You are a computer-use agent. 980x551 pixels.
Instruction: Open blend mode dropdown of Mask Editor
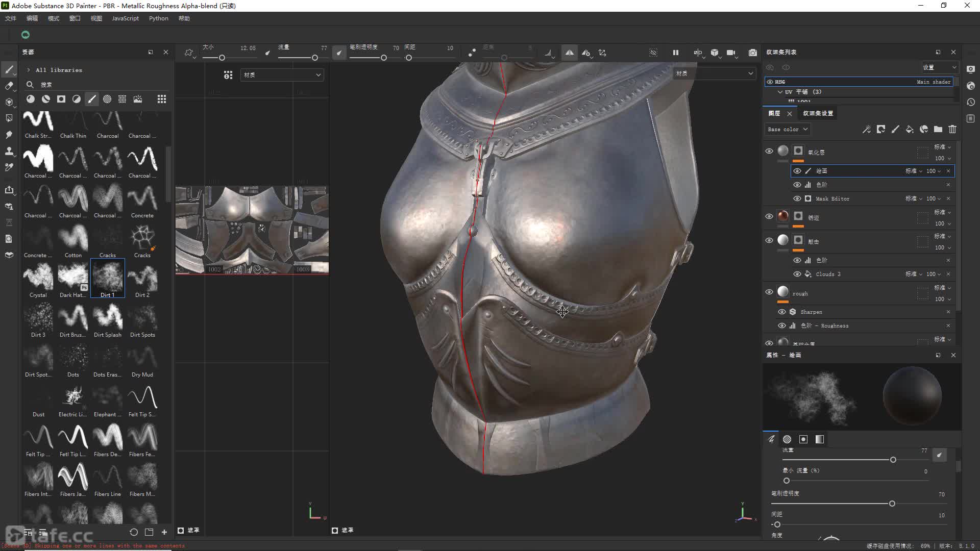(914, 198)
